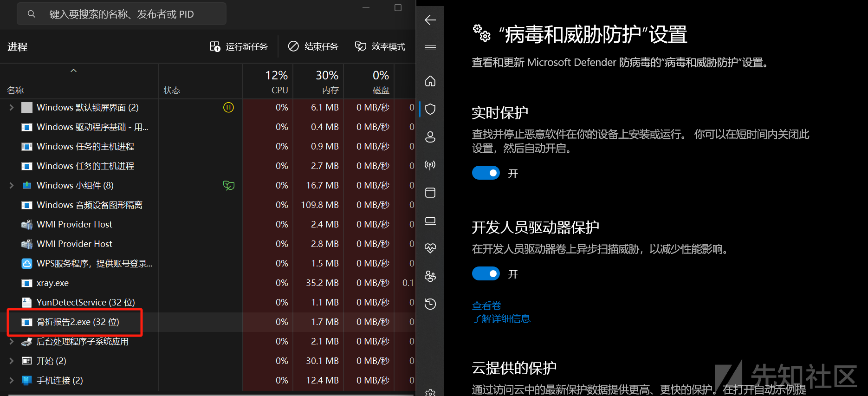Click Windows 小组件 app icon
868x396 pixels.
pos(27,185)
